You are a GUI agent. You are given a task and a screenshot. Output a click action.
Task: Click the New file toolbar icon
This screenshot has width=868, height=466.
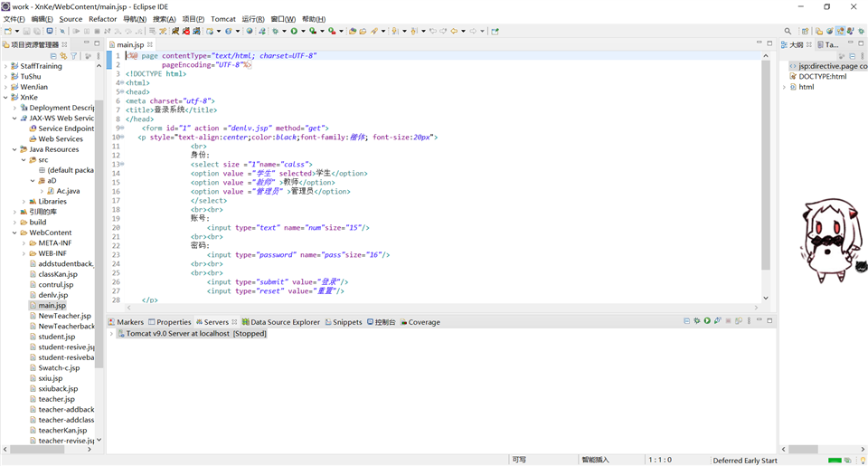(8, 31)
